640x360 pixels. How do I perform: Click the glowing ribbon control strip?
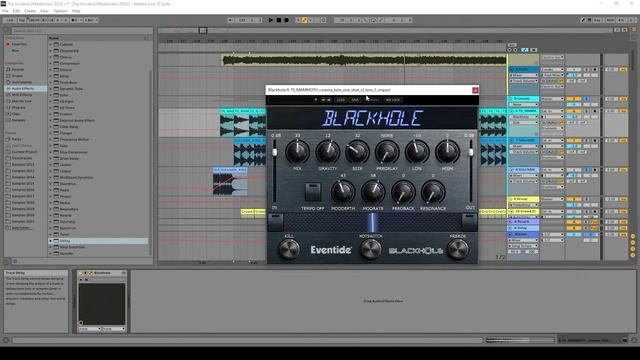[372, 222]
